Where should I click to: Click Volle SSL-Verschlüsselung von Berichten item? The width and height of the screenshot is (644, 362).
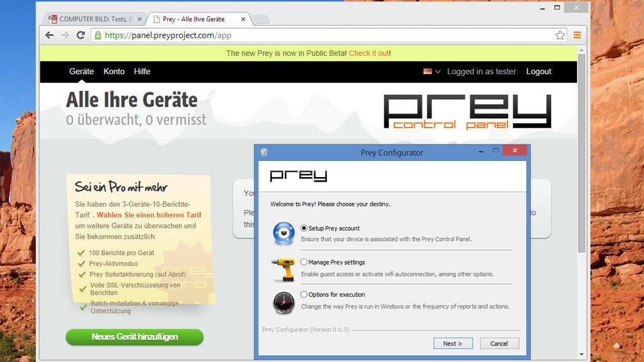coord(135,289)
